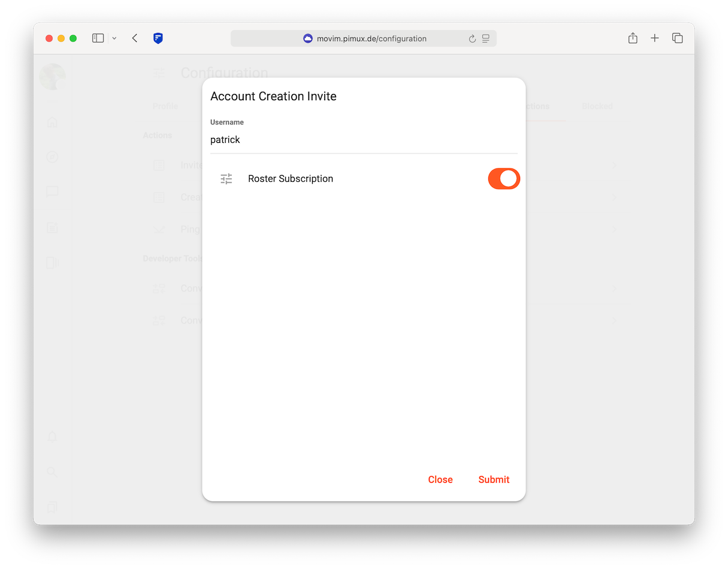Image resolution: width=728 pixels, height=569 pixels.
Task: Close the Account Creation Invite dialog
Action: pyautogui.click(x=440, y=479)
